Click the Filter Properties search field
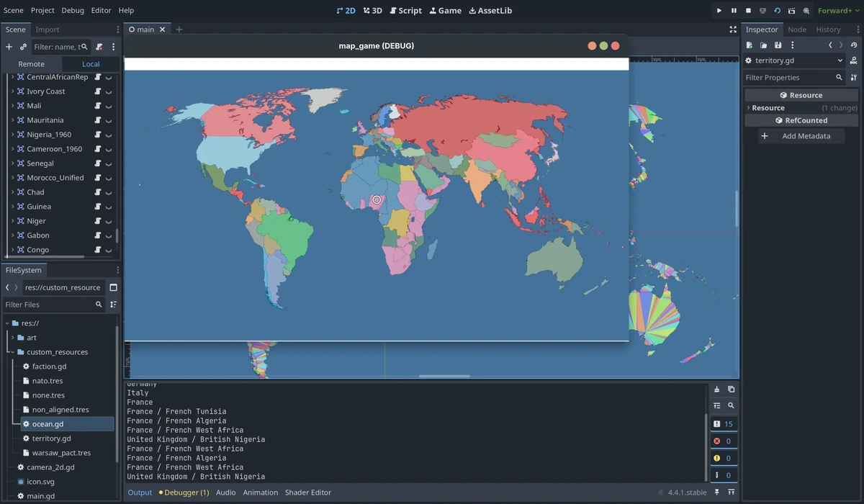Image resolution: width=864 pixels, height=504 pixels. [x=788, y=78]
